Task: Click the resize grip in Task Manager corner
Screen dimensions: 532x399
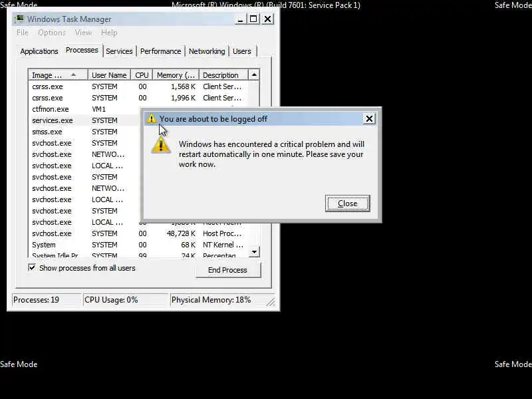Action: click(271, 302)
